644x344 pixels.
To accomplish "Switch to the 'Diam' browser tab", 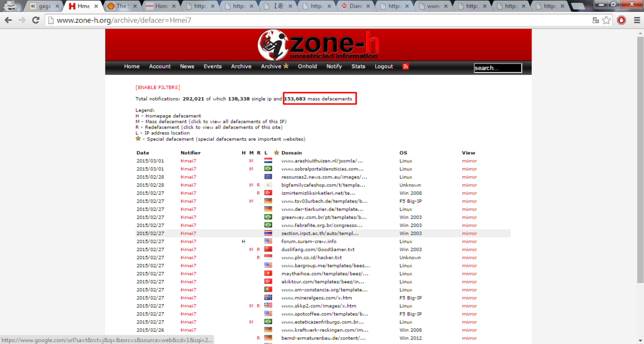I will [355, 6].
